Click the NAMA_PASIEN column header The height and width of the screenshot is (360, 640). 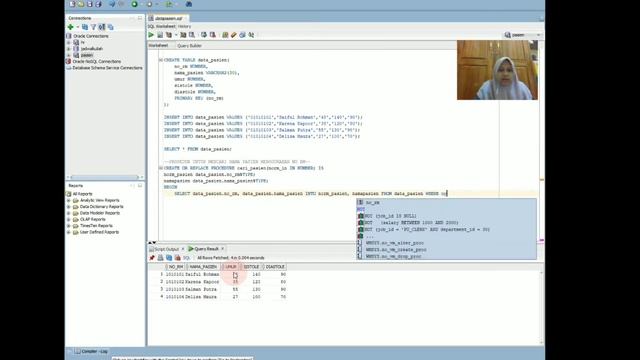point(203,267)
